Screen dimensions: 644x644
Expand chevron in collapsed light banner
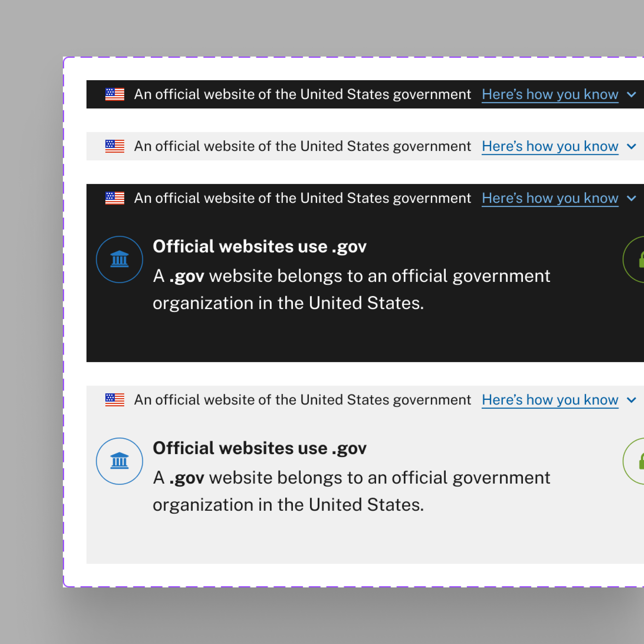pos(631,147)
